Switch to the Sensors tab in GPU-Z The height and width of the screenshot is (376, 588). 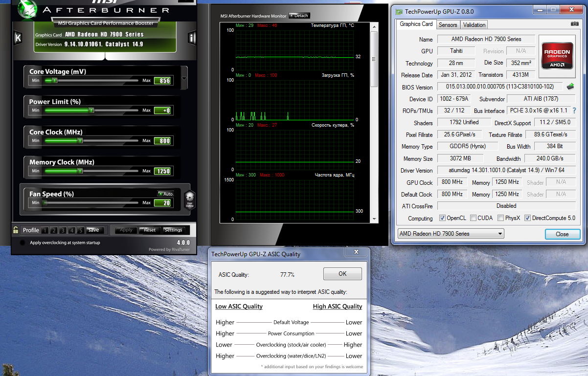(448, 25)
